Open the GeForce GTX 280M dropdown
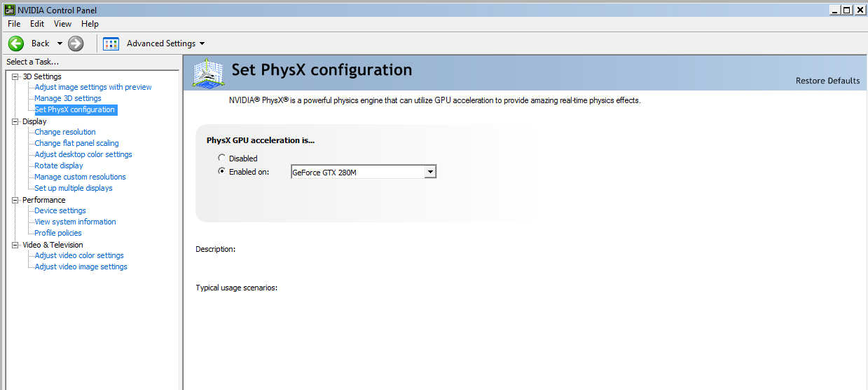The image size is (868, 390). click(x=364, y=172)
